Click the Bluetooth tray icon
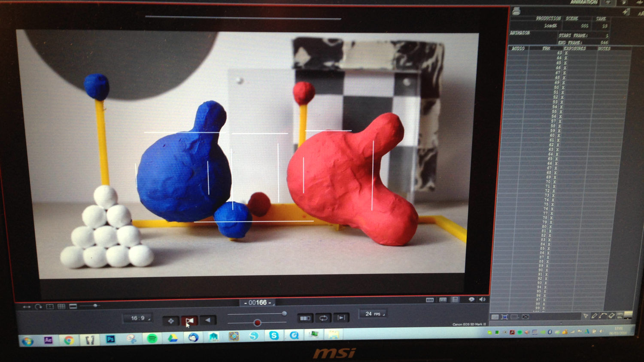 click(550, 332)
